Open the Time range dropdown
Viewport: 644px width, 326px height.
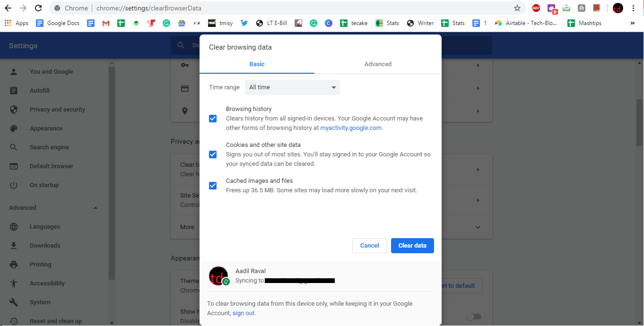click(x=293, y=87)
